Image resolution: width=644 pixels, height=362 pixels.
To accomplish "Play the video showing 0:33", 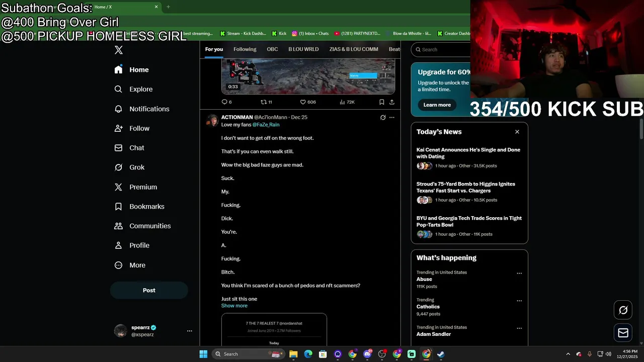I will coord(308,76).
